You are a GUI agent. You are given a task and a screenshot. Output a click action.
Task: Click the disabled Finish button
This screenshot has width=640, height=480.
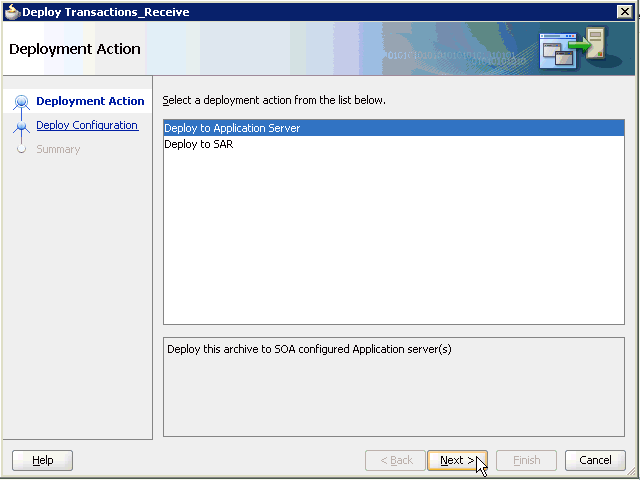coord(526,460)
